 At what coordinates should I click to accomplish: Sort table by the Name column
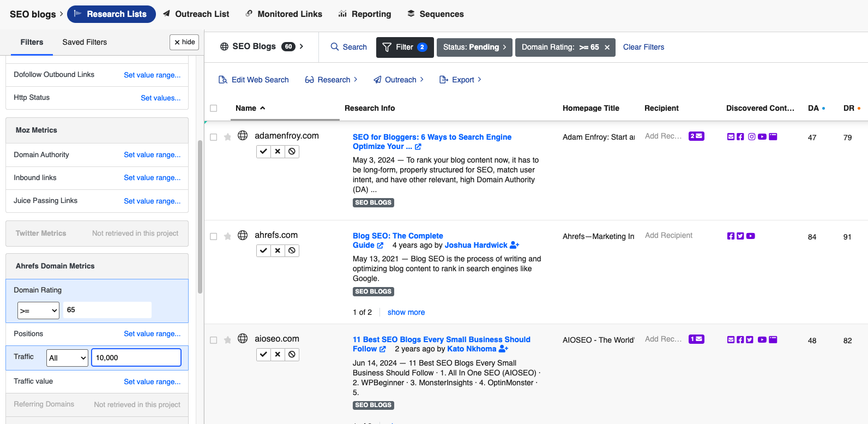pos(250,108)
